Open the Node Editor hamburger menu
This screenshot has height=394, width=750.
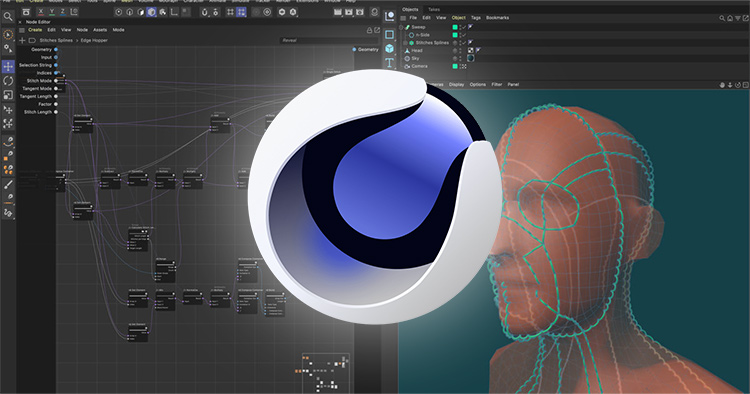tap(22, 30)
